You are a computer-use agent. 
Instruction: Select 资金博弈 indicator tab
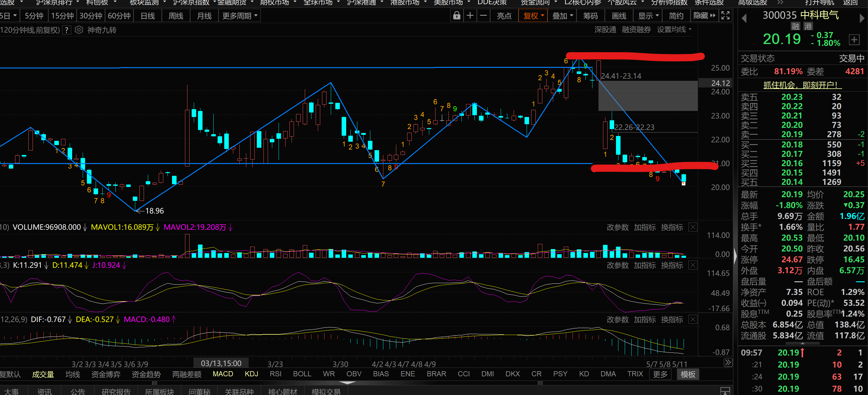coord(106,374)
